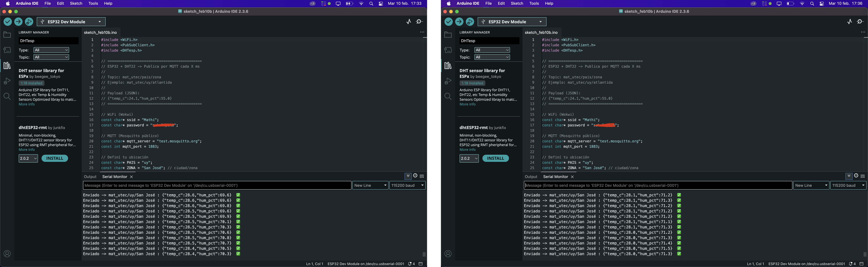
Task: Switch to Output tab in right window
Action: pyautogui.click(x=531, y=177)
